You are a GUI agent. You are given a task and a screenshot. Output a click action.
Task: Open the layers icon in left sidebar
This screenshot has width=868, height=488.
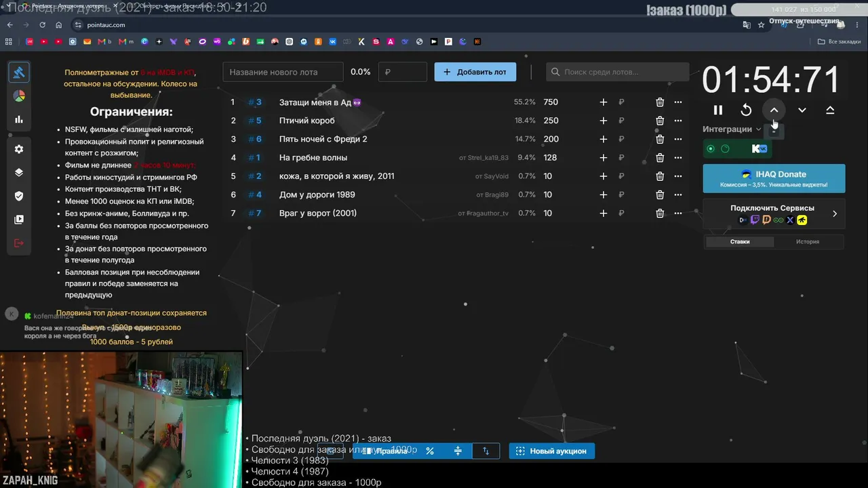pyautogui.click(x=19, y=172)
